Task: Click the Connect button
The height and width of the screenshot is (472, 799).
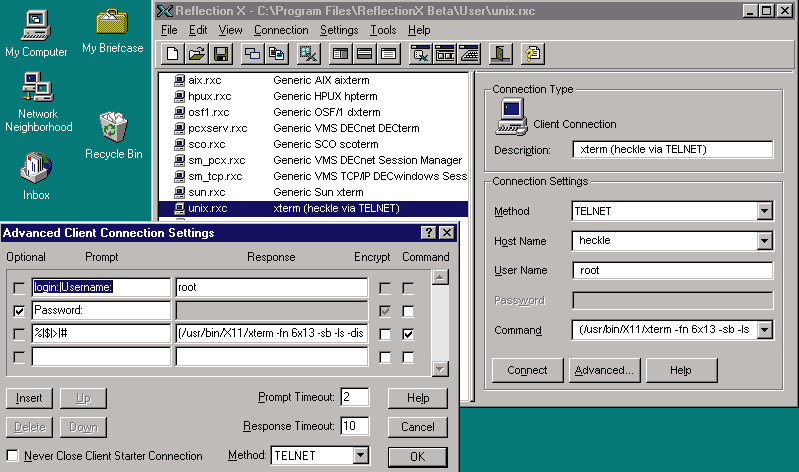Action: [527, 370]
